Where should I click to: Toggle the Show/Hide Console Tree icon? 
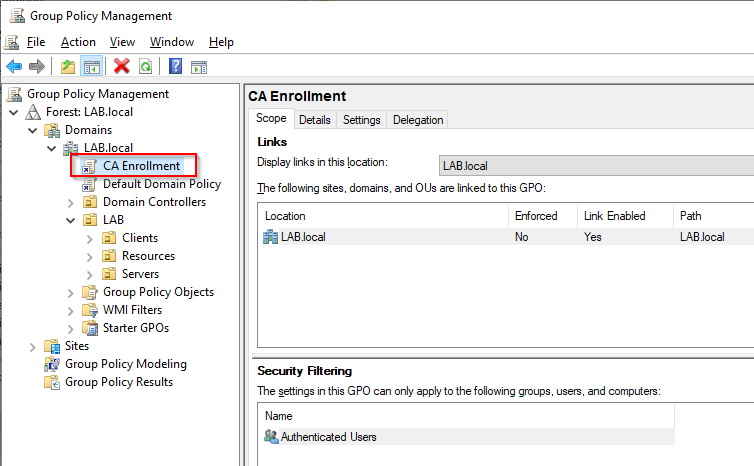tap(91, 66)
